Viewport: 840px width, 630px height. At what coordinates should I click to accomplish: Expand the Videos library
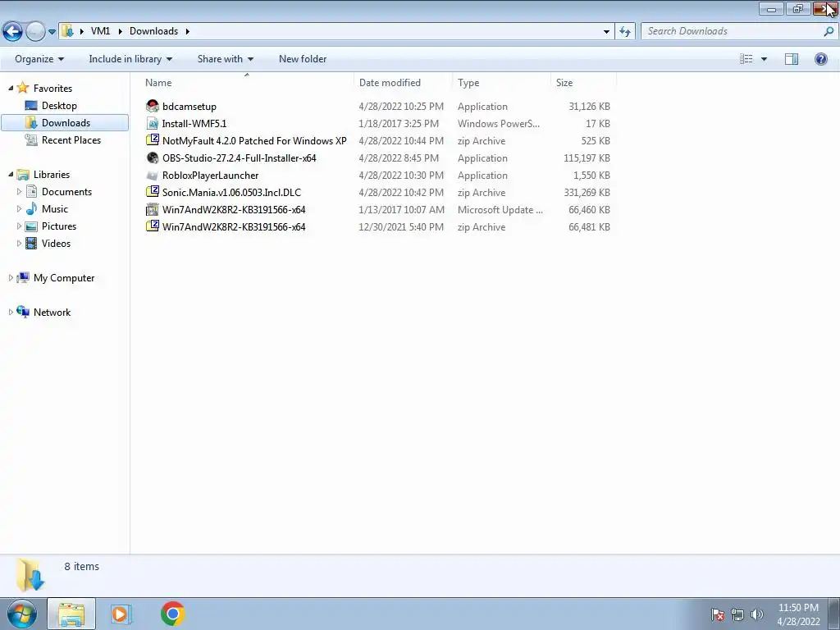point(20,243)
